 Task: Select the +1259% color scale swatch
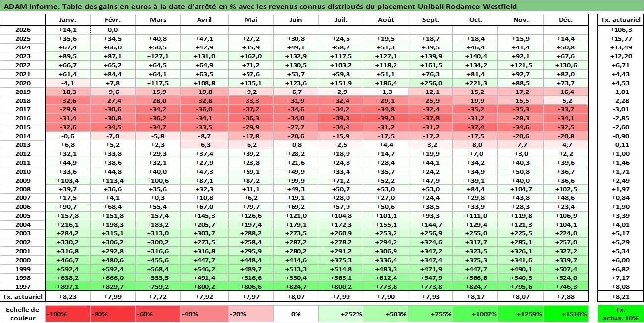click(x=520, y=314)
